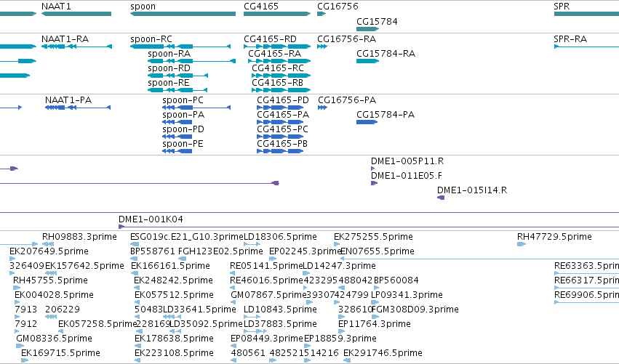Click the CG4165-PB protein label

[x=282, y=144]
